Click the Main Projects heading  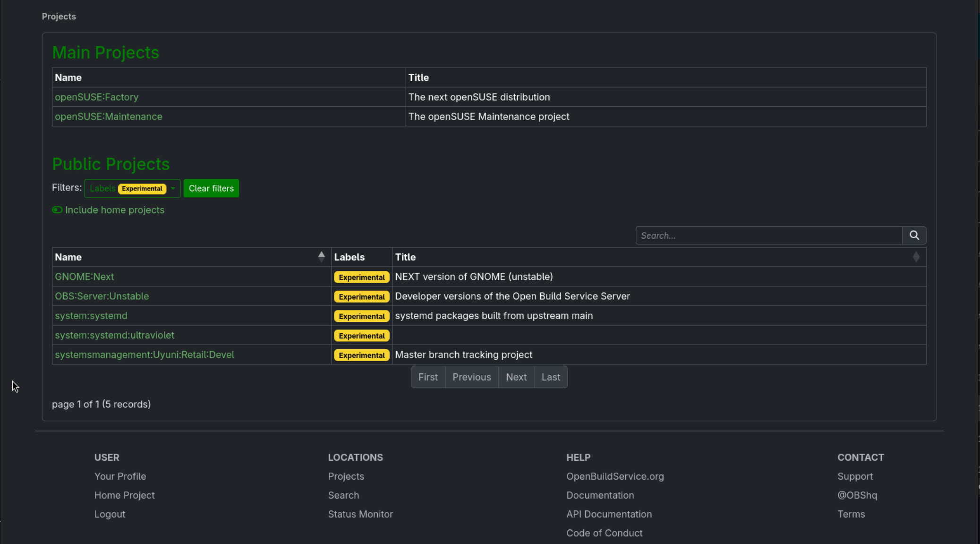tap(105, 52)
